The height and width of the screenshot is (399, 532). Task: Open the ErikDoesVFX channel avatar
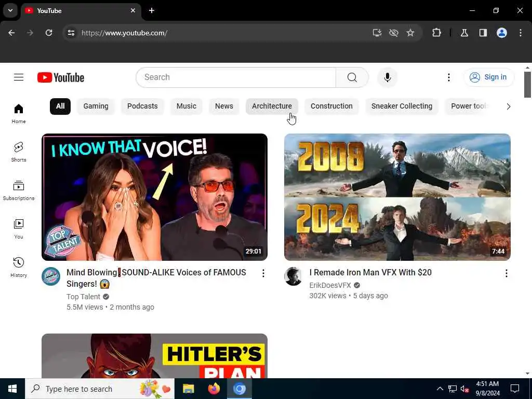294,276
